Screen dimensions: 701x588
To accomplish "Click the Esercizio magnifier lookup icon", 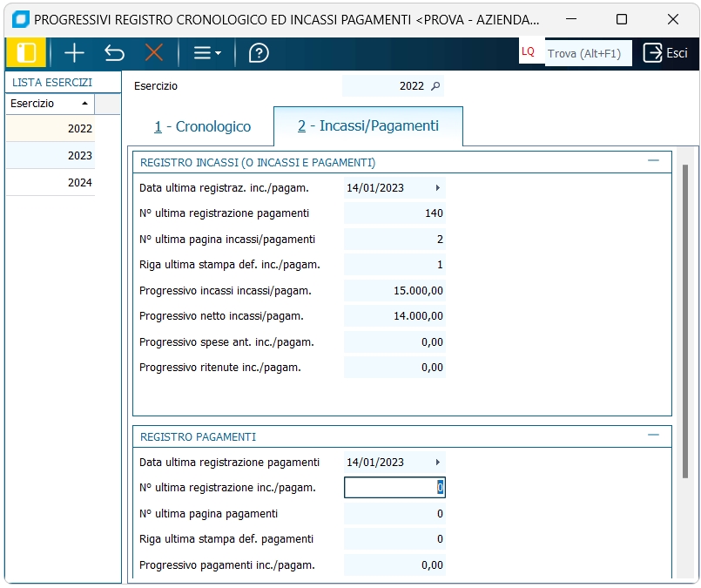I will pyautogui.click(x=436, y=86).
